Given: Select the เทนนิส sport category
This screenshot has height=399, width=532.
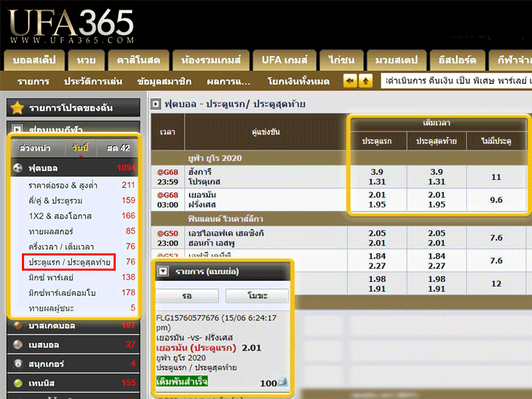Looking at the screenshot, I should (73, 383).
